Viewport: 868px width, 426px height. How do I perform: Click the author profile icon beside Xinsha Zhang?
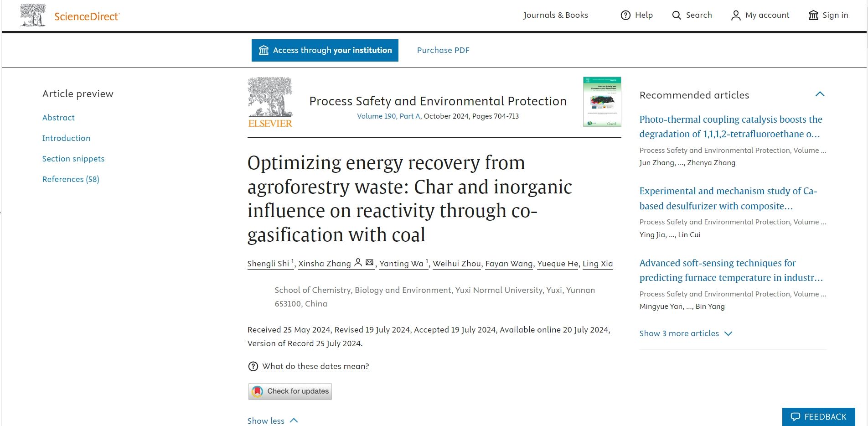pyautogui.click(x=358, y=263)
